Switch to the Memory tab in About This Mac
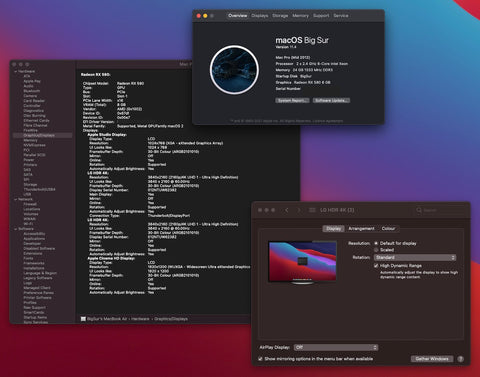The width and height of the screenshot is (480, 377). [x=300, y=16]
